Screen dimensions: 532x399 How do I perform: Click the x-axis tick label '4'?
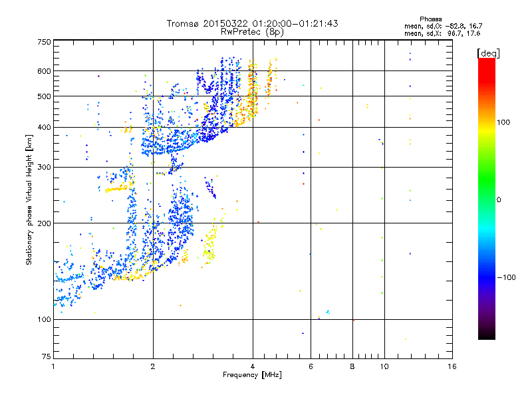pos(253,366)
